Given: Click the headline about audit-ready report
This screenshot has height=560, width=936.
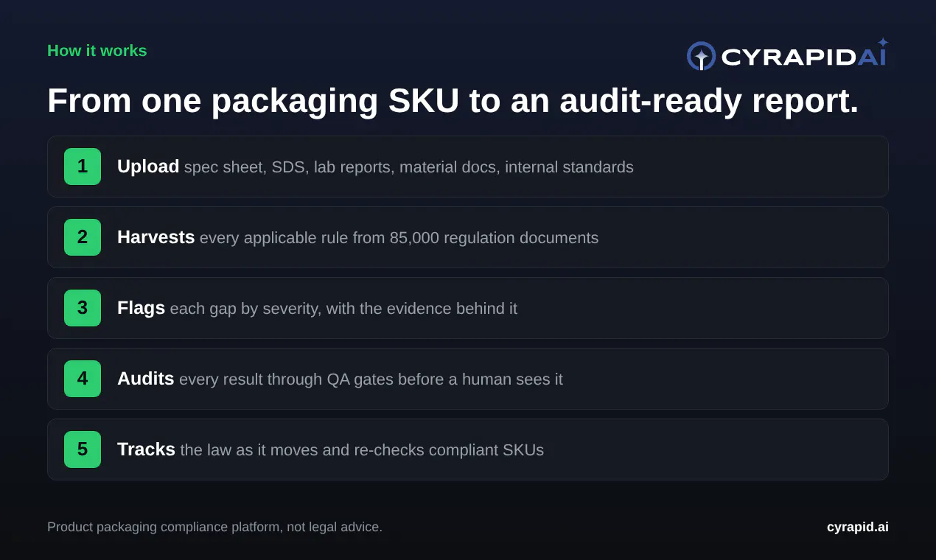Looking at the screenshot, I should pyautogui.click(x=453, y=101).
